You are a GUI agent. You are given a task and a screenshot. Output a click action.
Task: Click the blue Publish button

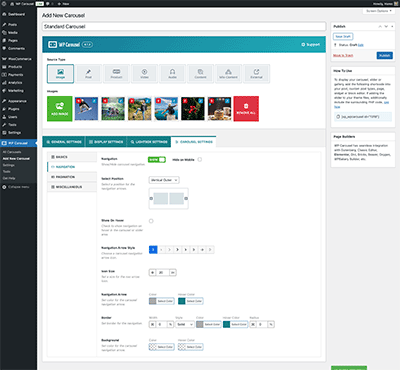[x=385, y=55]
